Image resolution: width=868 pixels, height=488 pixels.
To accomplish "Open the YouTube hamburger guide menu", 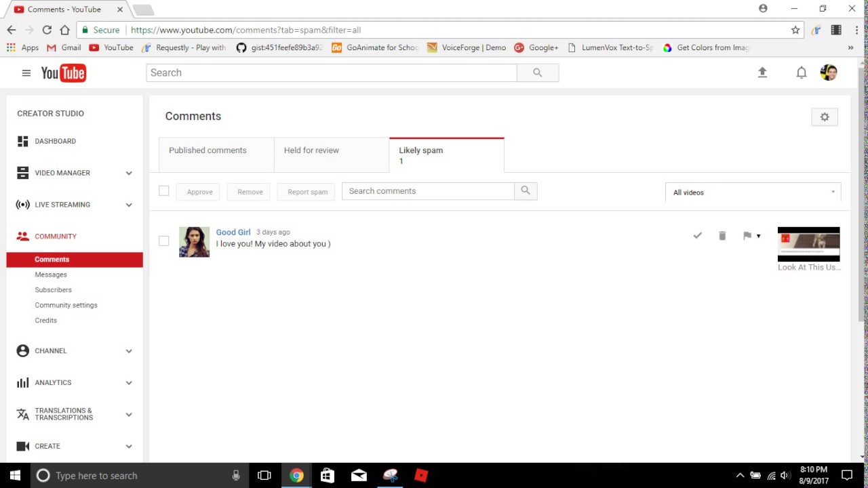I will point(26,73).
